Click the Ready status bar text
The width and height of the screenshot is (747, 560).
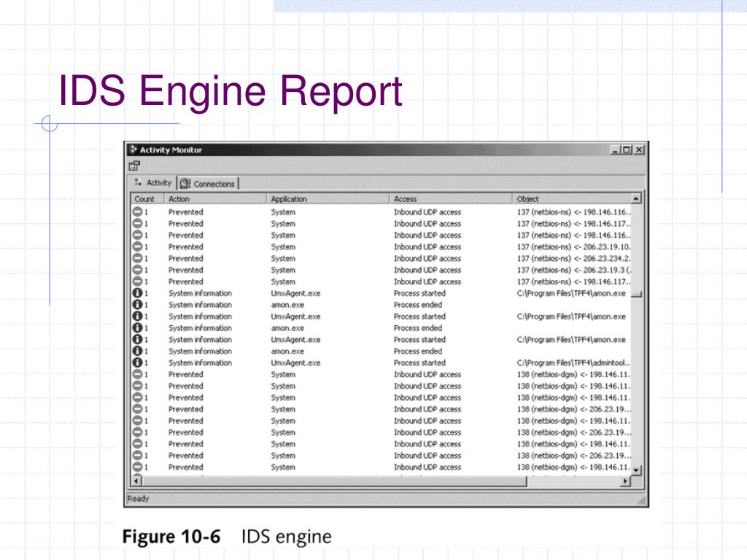point(138,499)
